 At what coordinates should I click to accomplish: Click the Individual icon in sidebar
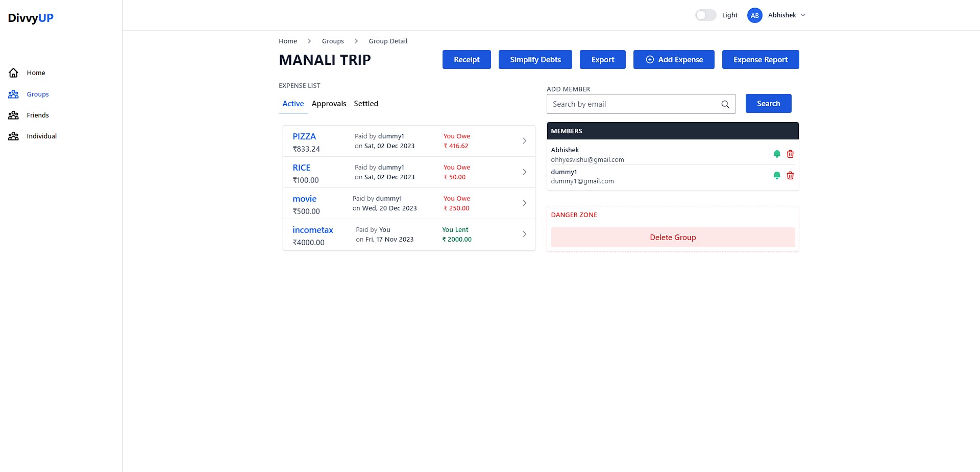pos(14,136)
